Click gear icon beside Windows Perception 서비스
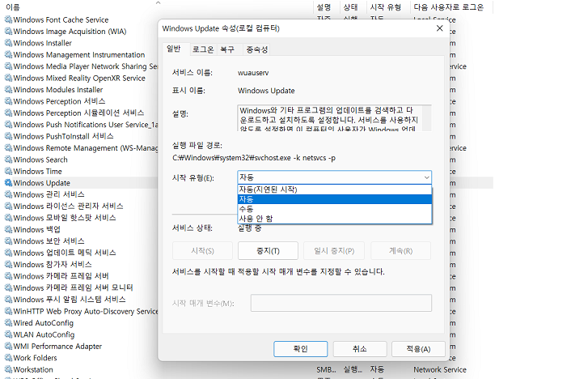The image size is (588, 379). (8, 101)
